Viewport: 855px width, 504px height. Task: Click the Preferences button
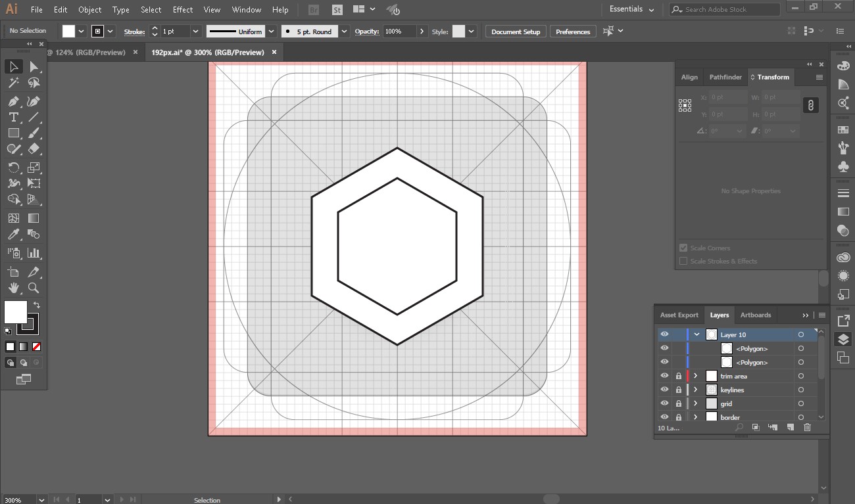573,32
